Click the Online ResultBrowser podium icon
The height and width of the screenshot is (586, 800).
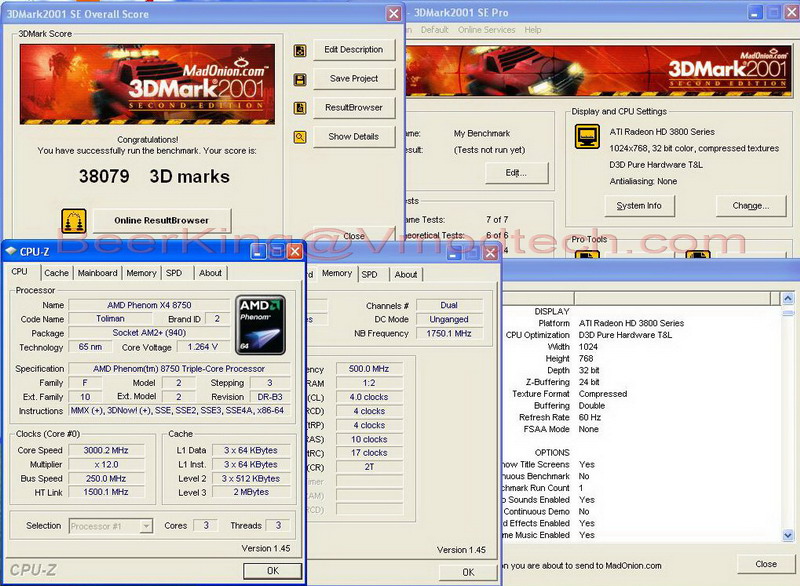tap(74, 221)
